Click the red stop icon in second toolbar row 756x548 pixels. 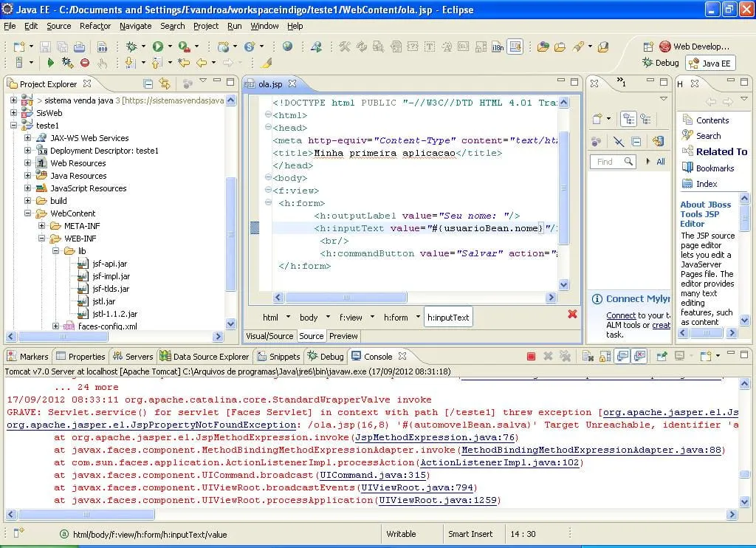tap(85, 64)
